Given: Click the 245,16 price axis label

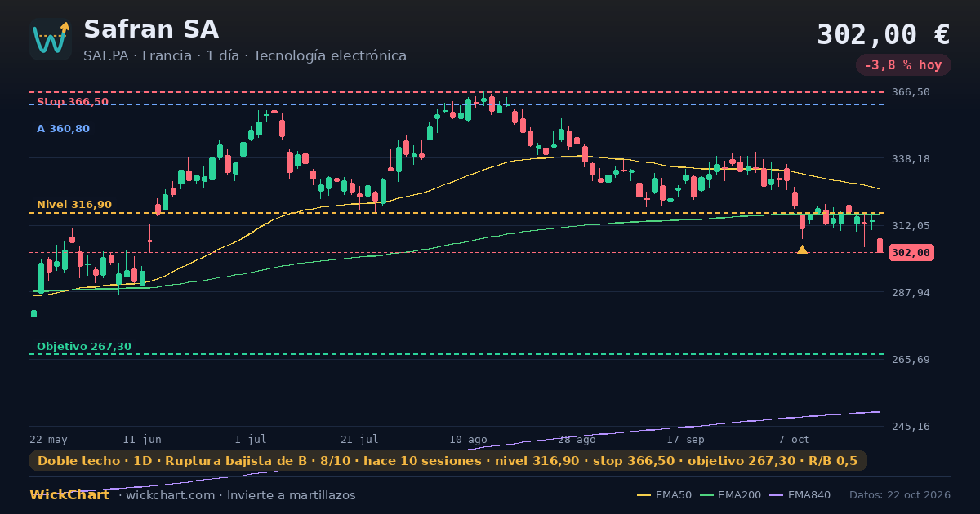Looking at the screenshot, I should coord(911,426).
